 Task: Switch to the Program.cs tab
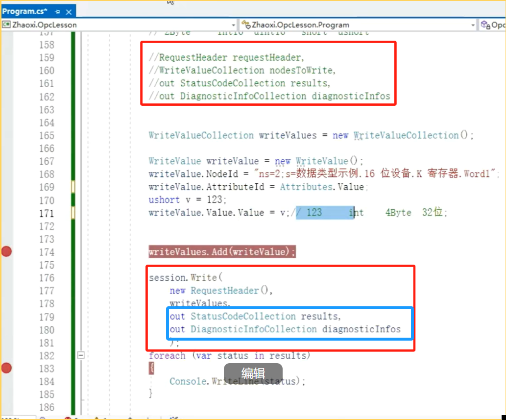(x=24, y=11)
